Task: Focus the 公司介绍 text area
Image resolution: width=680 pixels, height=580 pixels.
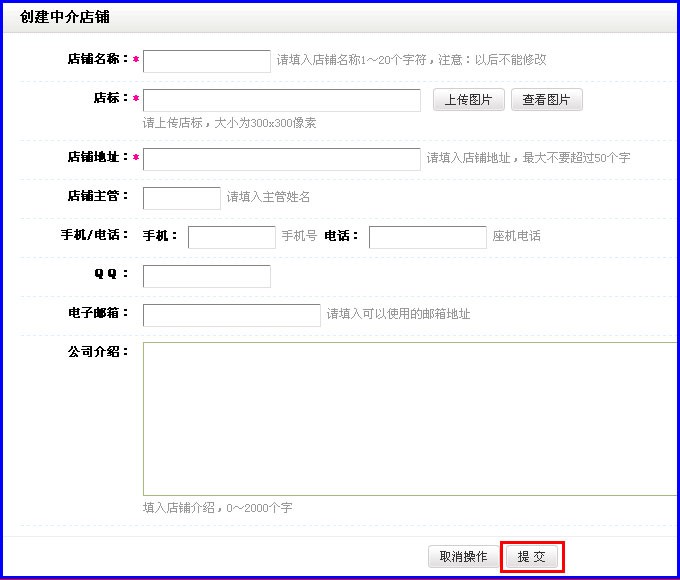Action: [410, 418]
